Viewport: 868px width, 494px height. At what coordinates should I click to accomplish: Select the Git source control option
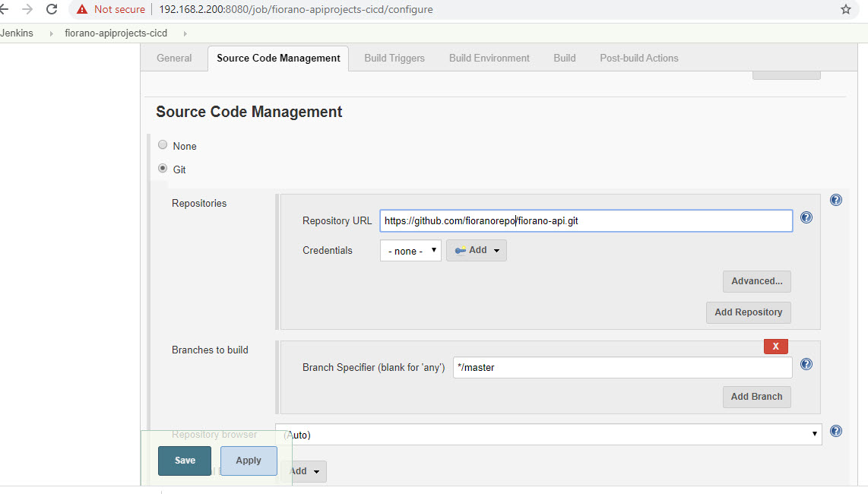(162, 169)
